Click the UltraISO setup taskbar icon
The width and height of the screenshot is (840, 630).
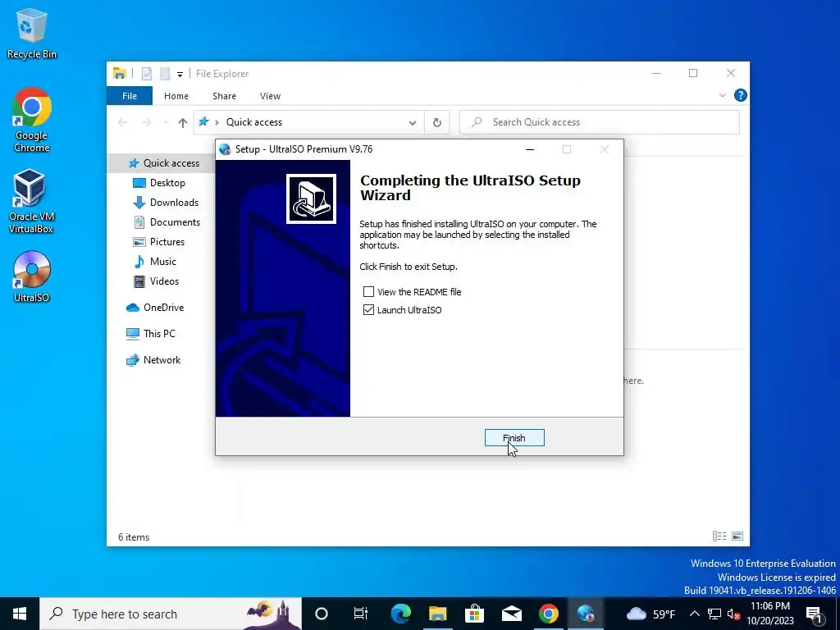(x=586, y=614)
